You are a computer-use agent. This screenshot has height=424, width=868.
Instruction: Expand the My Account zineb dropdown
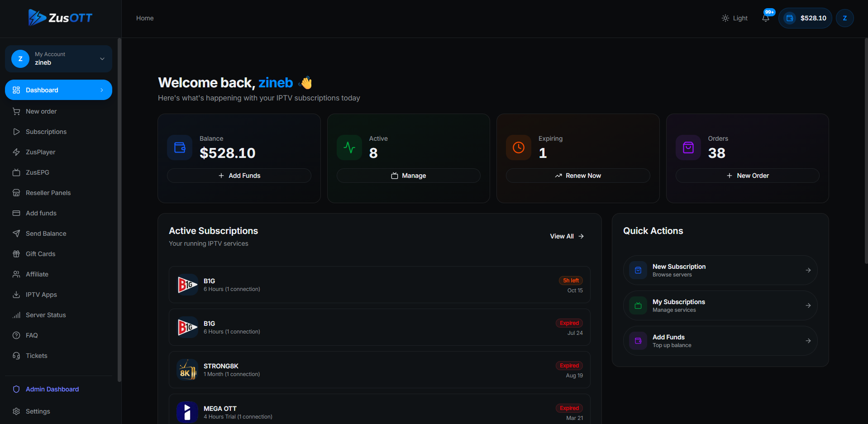(59, 59)
